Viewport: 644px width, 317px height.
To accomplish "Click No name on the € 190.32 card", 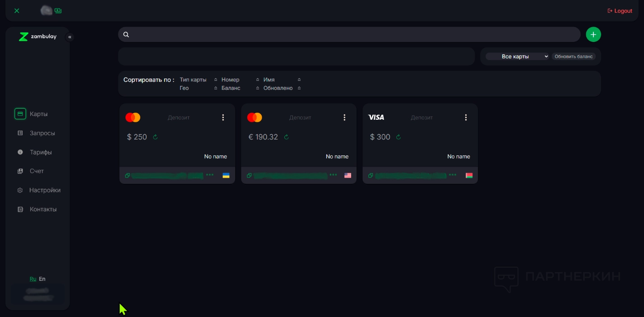I will 337,156.
